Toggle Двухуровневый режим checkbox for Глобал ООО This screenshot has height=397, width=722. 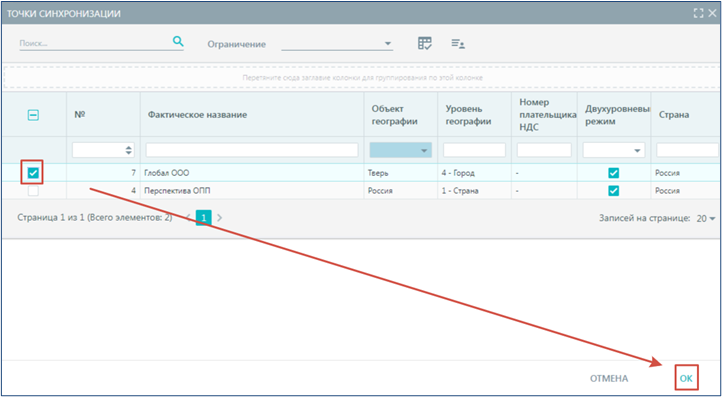(x=613, y=173)
